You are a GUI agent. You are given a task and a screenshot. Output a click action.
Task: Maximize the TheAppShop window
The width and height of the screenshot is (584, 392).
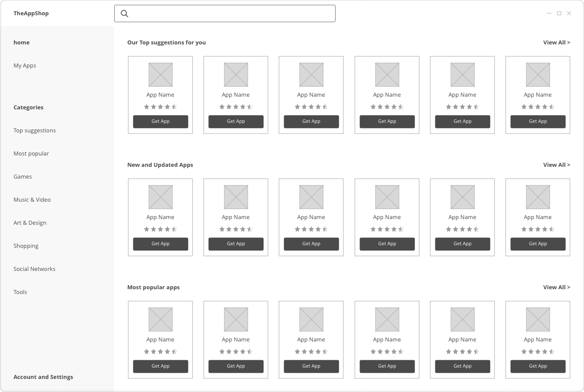click(559, 14)
